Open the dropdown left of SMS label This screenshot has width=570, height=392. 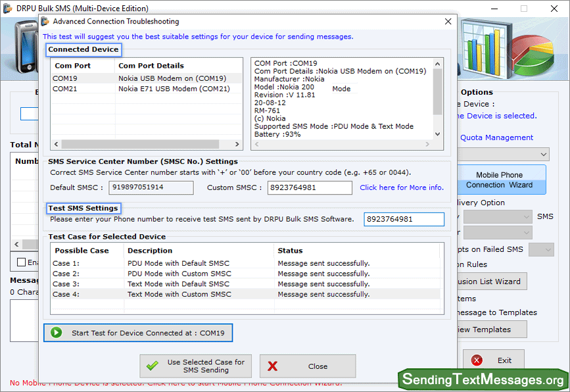tap(497, 217)
